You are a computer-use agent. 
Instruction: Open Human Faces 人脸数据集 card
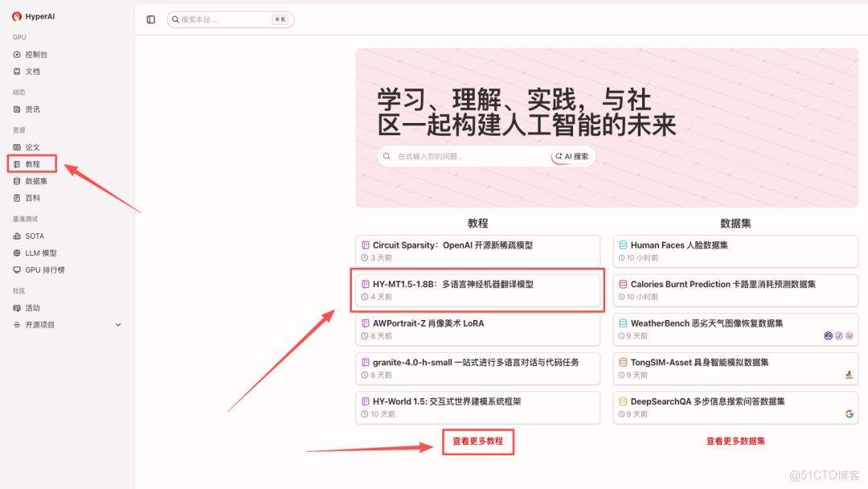coord(735,252)
